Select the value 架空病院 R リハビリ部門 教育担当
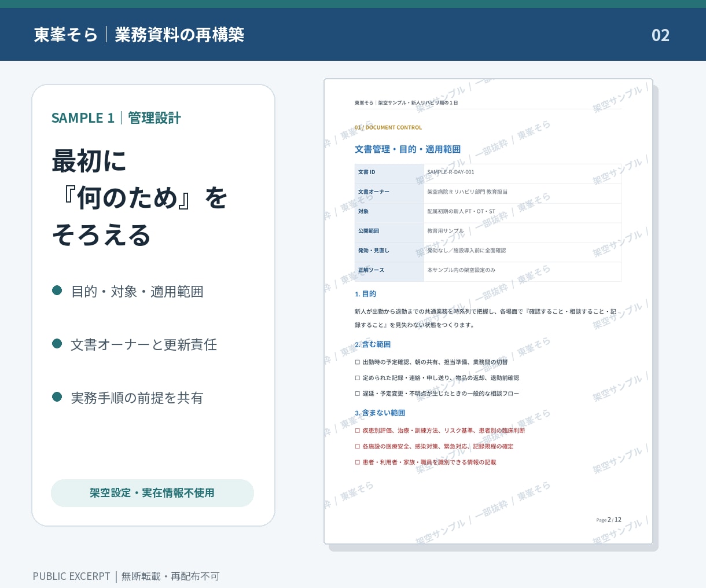This screenshot has width=706, height=588. (467, 192)
